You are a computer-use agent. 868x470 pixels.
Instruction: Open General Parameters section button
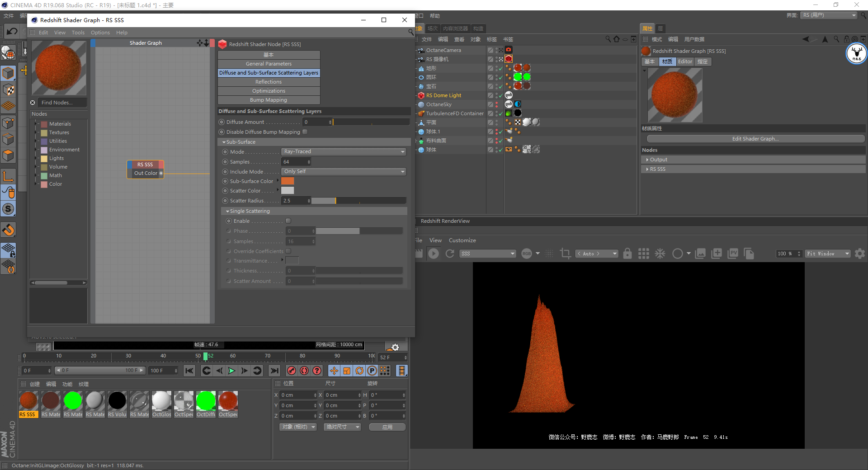pyautogui.click(x=269, y=64)
